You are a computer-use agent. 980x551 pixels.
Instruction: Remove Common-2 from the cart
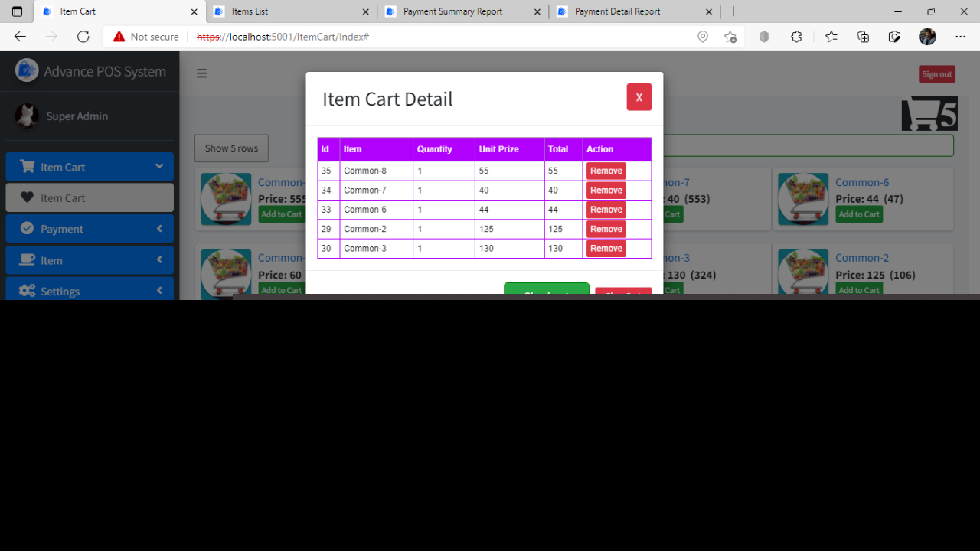[606, 229]
